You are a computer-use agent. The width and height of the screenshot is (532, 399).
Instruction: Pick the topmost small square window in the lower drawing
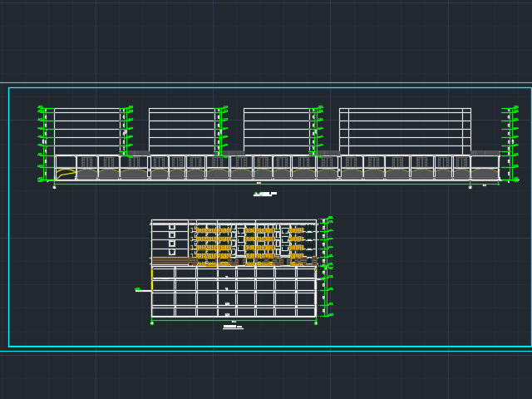click(172, 227)
